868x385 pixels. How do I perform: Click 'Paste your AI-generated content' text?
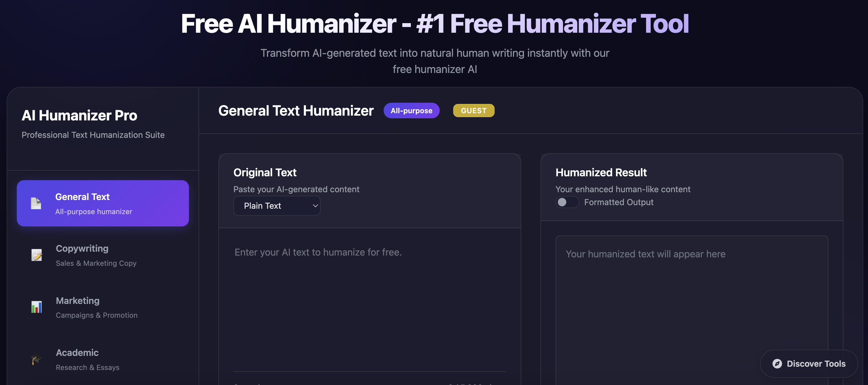click(x=296, y=189)
